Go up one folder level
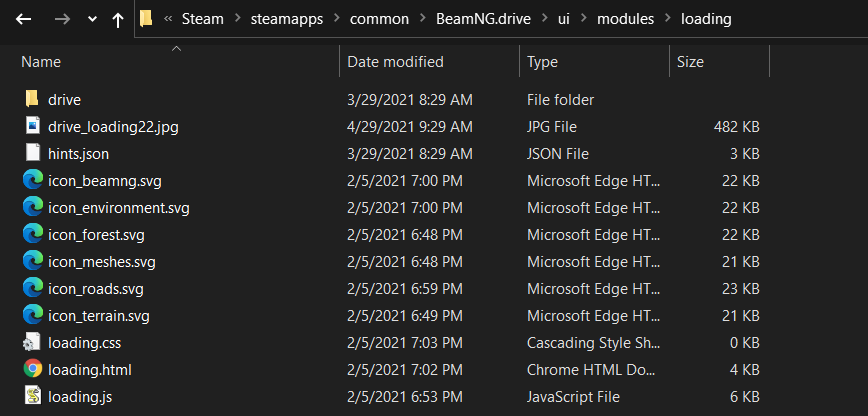Screen dimensions: 868x416 click(x=118, y=19)
